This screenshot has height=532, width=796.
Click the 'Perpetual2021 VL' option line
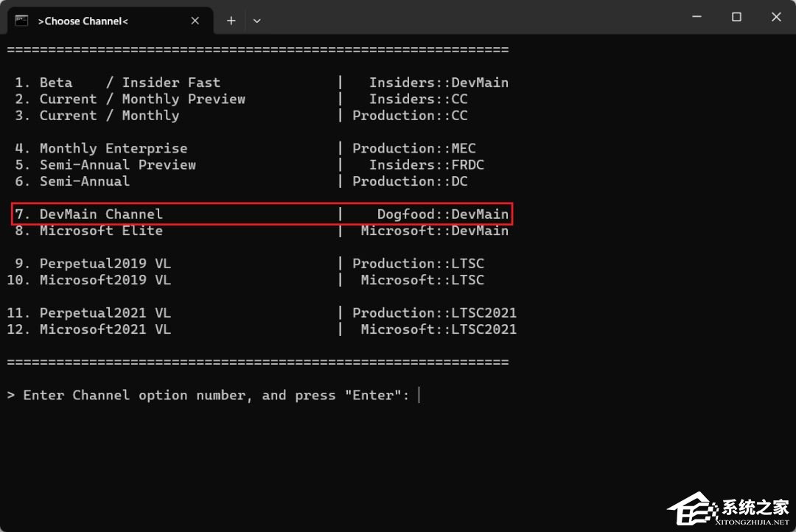[x=262, y=312]
